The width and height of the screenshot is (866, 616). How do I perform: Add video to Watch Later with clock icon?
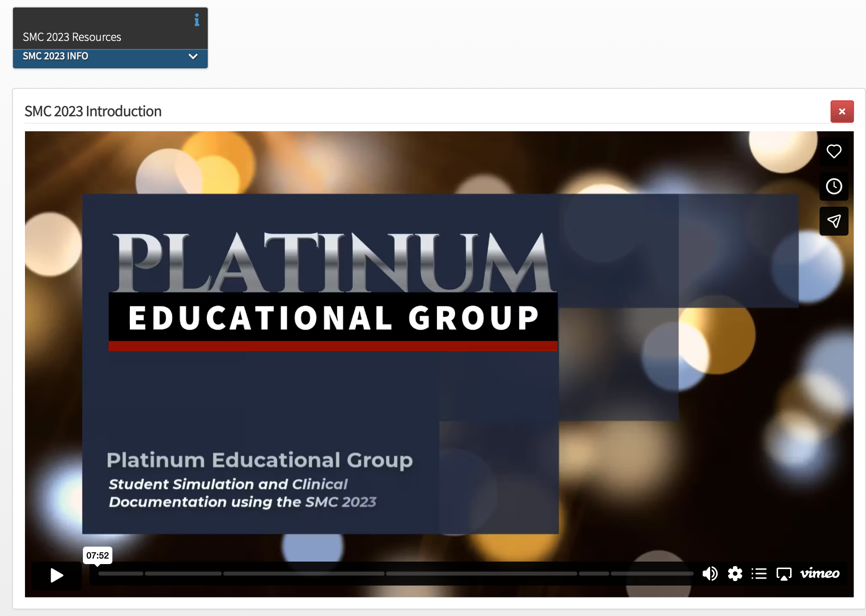pyautogui.click(x=834, y=186)
